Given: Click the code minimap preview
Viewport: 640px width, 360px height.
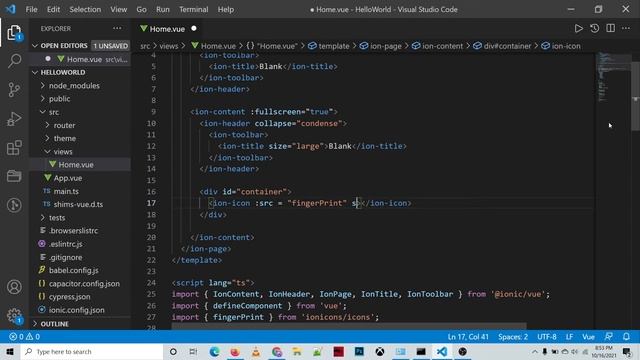Looking at the screenshot, I should [612, 78].
